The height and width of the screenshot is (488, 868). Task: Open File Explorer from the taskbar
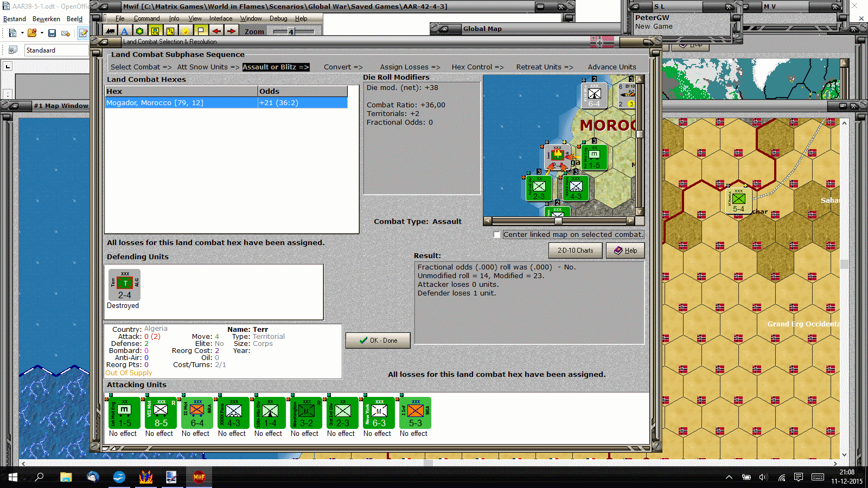tap(66, 477)
